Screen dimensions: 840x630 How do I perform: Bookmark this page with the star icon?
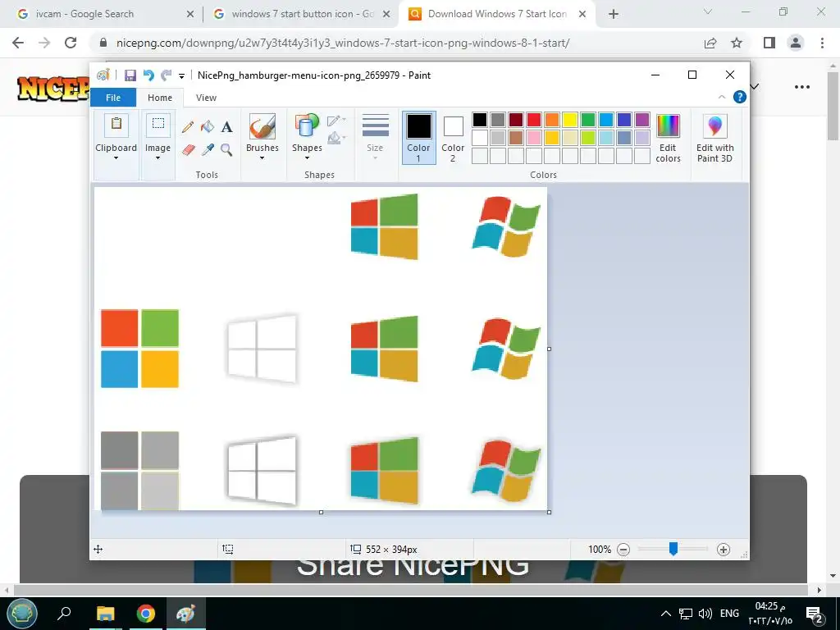(x=737, y=43)
